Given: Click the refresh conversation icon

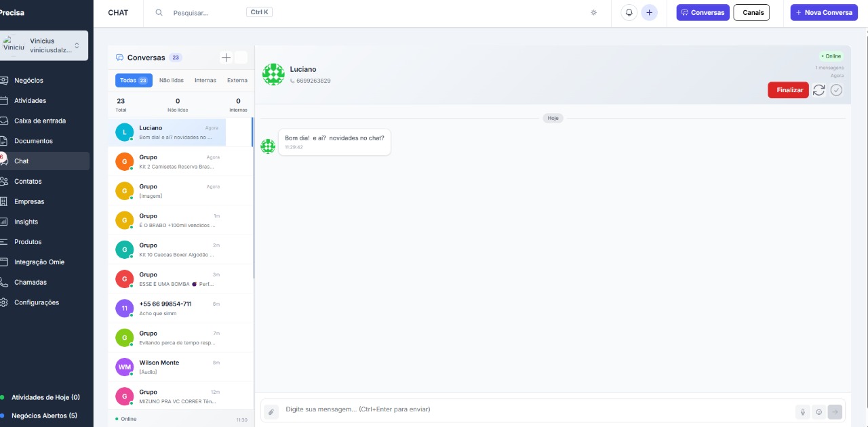Looking at the screenshot, I should click(x=819, y=90).
